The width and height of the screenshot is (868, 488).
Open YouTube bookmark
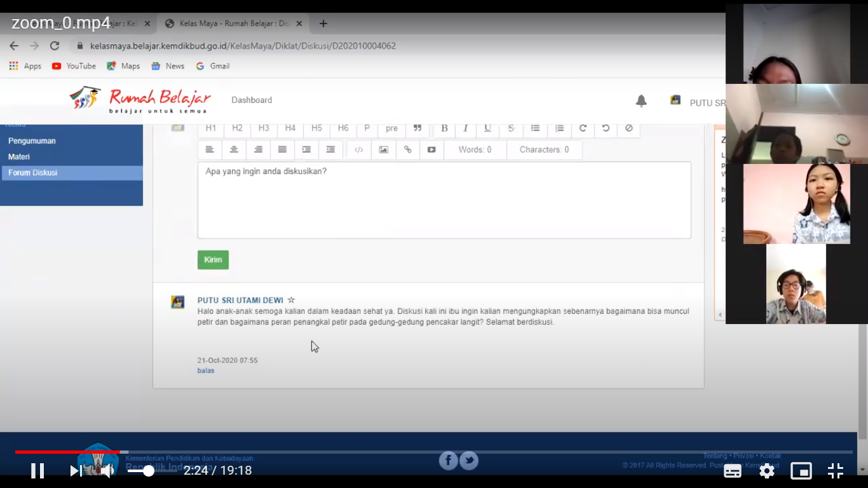tap(74, 66)
